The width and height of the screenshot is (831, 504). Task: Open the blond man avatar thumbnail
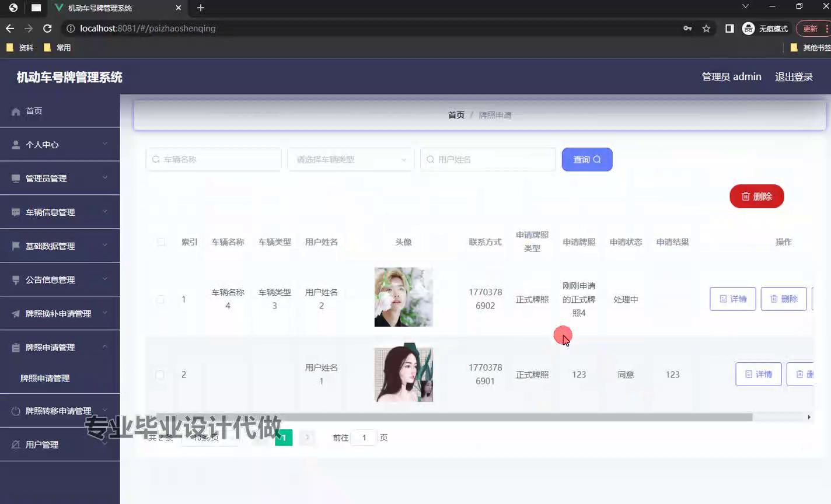coord(404,297)
